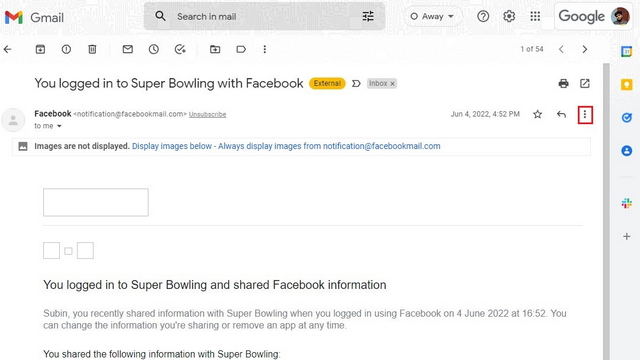
Task: Mark the email as unread
Action: (x=128, y=49)
